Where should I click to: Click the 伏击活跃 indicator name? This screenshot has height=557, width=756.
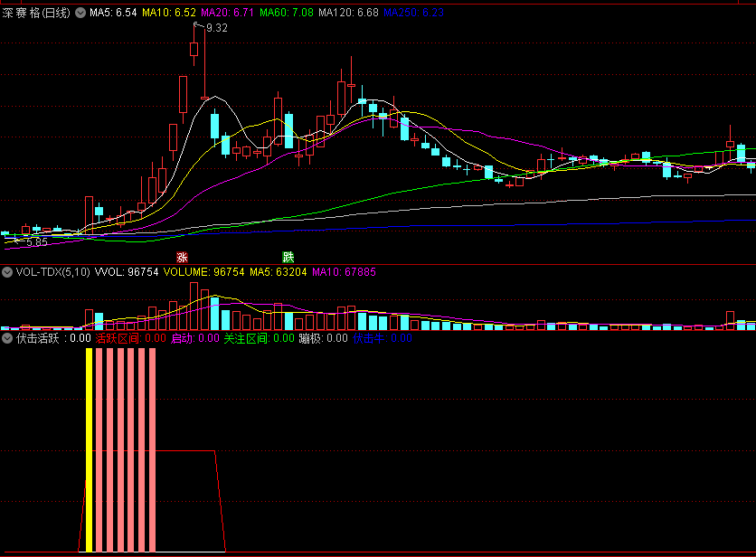tap(38, 338)
